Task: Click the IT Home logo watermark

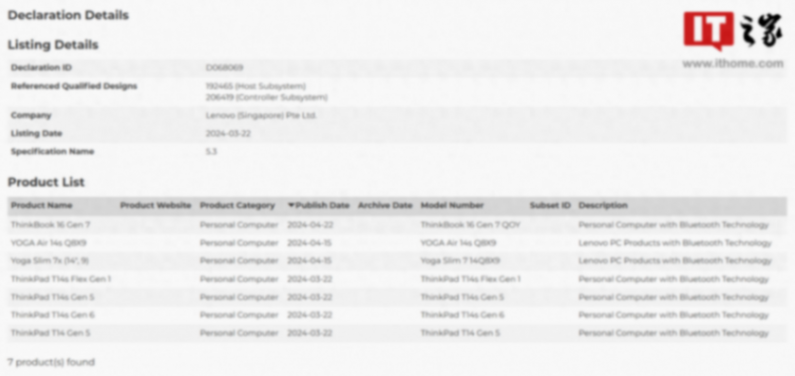Action: point(733,30)
